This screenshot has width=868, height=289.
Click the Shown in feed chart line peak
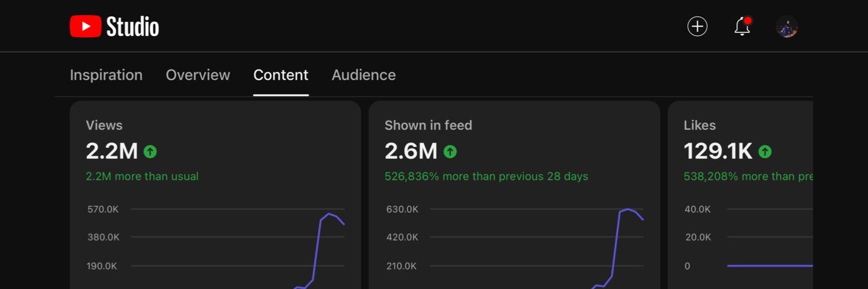628,209
